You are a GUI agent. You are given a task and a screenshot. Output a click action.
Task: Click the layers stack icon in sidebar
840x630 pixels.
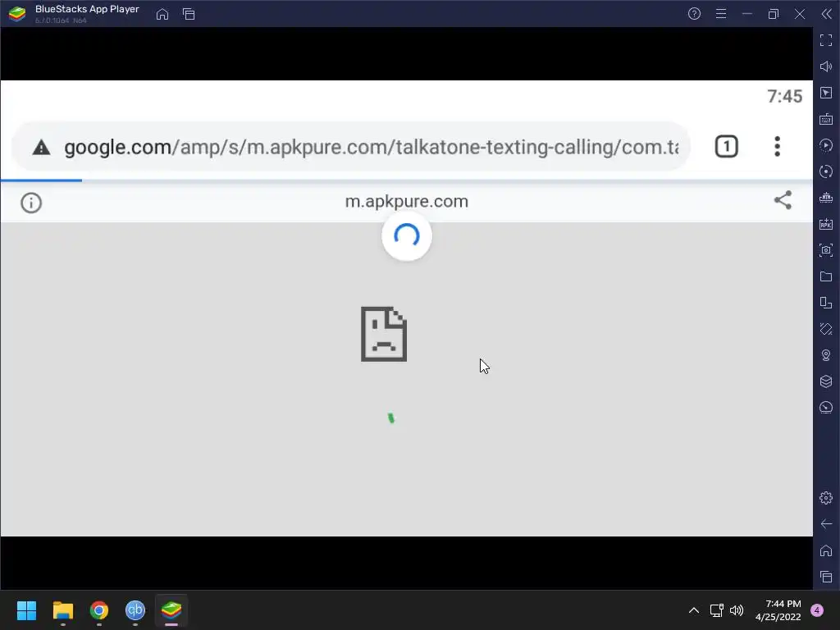(x=826, y=381)
